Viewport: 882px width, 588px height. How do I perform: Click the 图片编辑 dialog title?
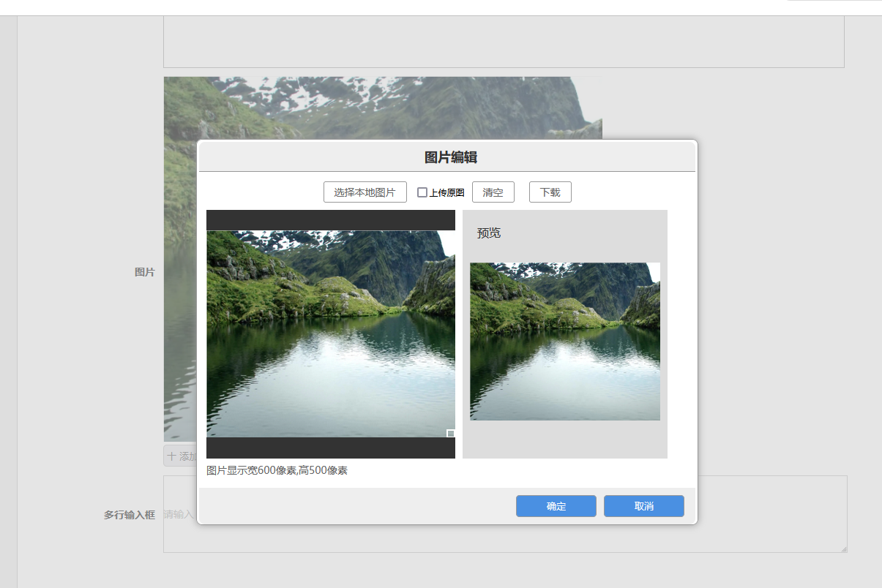tap(451, 157)
